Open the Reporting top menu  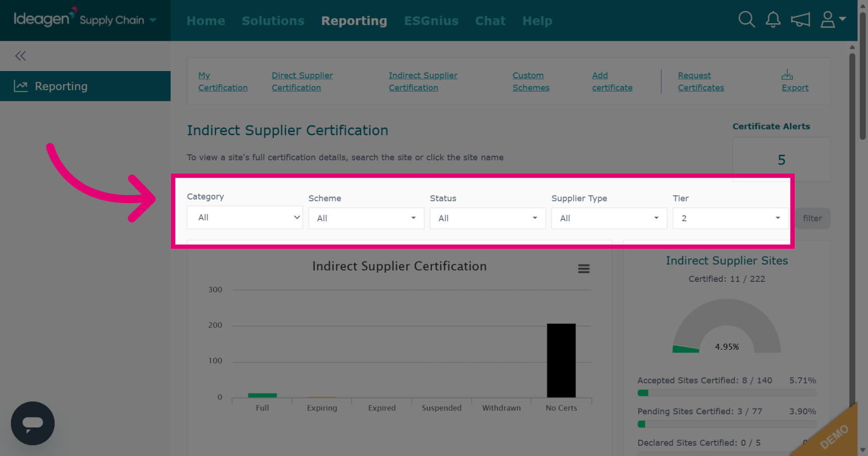point(354,21)
